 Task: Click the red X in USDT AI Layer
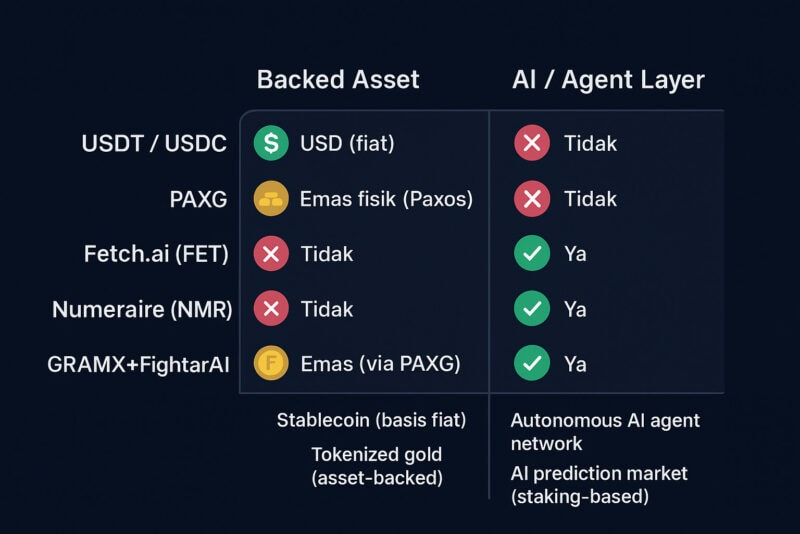click(x=531, y=144)
